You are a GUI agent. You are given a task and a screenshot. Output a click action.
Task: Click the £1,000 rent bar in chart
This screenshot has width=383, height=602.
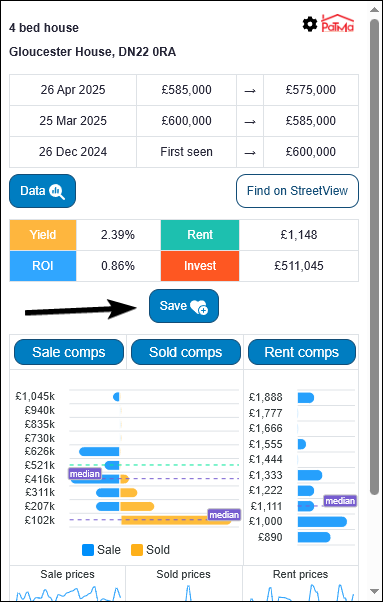coord(322,521)
